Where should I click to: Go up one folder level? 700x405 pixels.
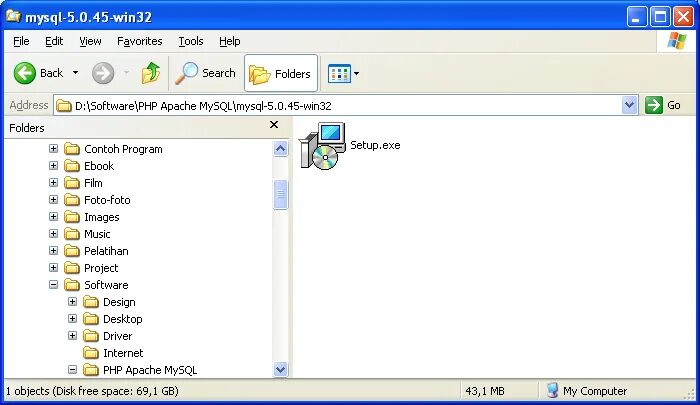[151, 73]
